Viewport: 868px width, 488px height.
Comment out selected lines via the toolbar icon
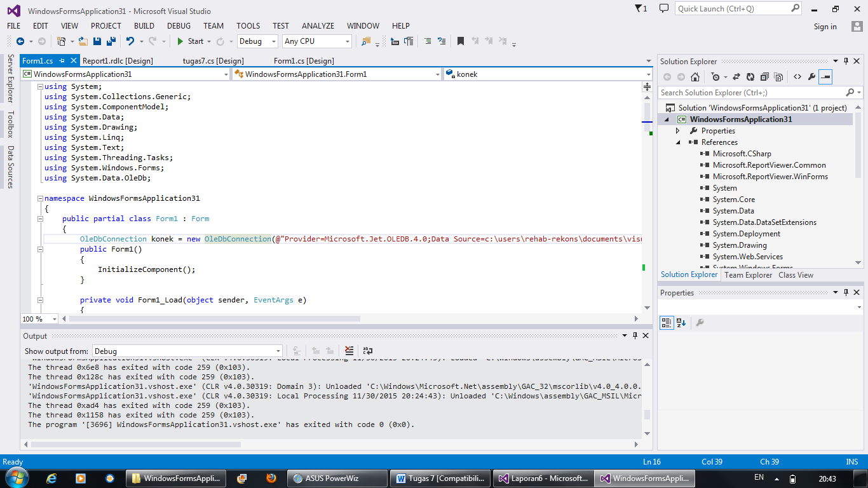pos(428,41)
